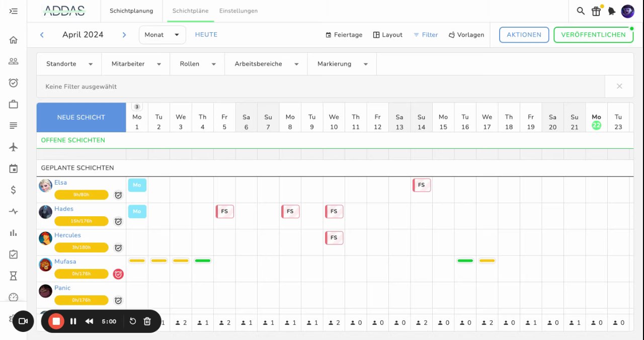644x340 pixels.
Task: Open the user profile avatar
Action: point(627,11)
